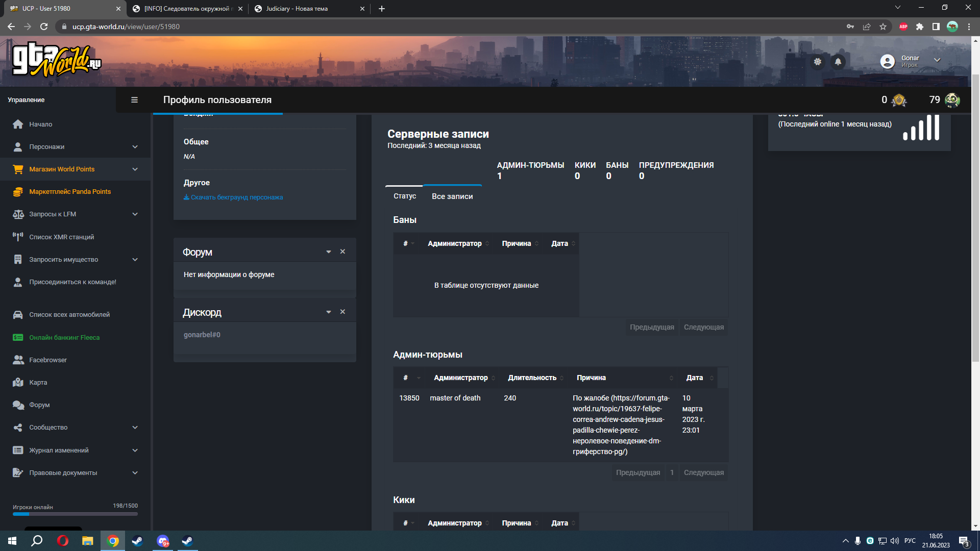Click Предыдущая under the Баны table
Screen dimensions: 980x551
click(x=652, y=328)
